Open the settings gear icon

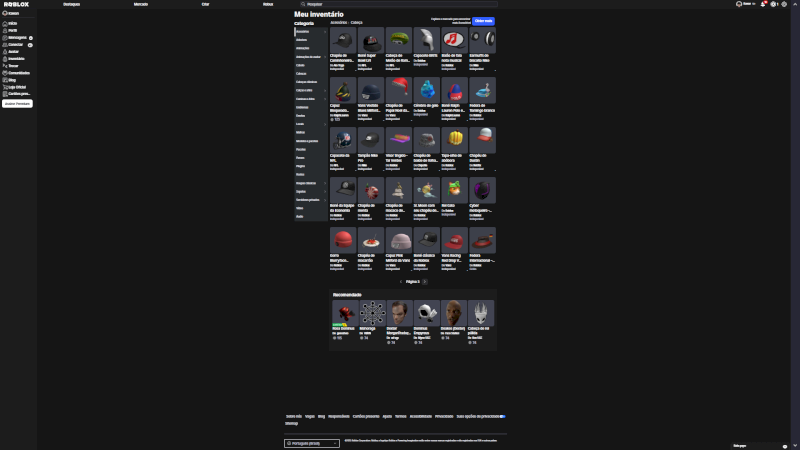tap(784, 4)
